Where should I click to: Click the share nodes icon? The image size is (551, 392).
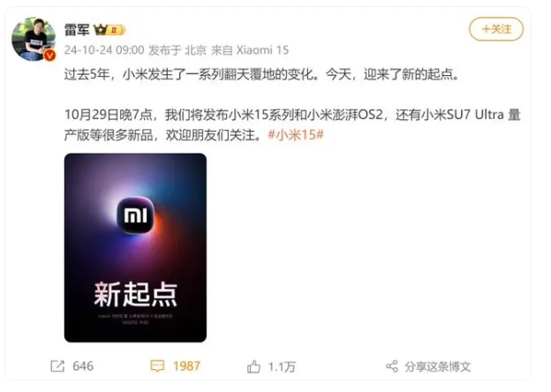392,366
